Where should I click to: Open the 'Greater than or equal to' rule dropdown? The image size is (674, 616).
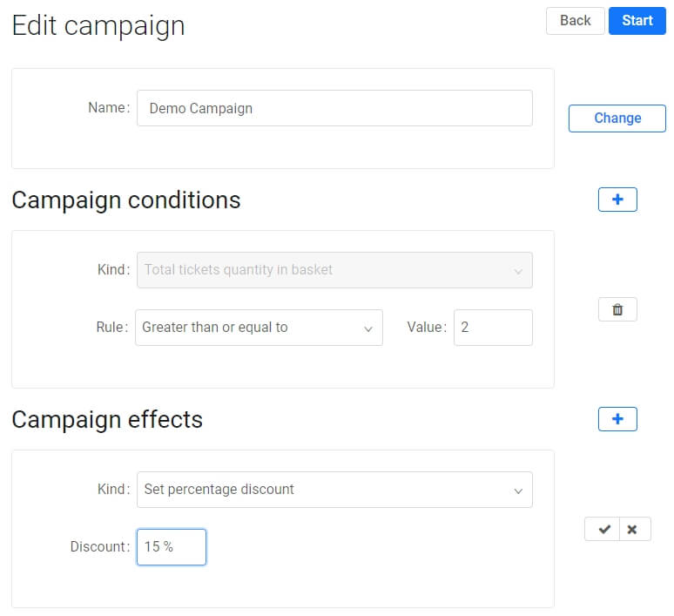[259, 328]
